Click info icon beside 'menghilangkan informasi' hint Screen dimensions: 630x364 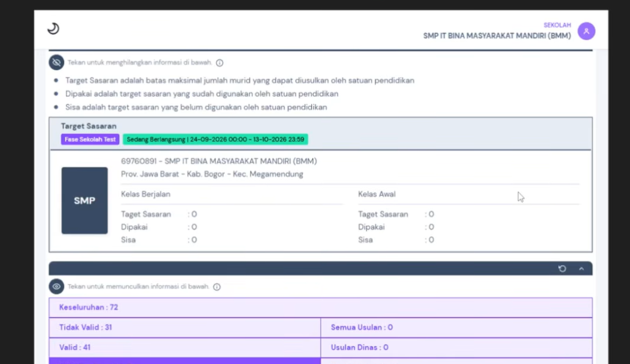[219, 63]
